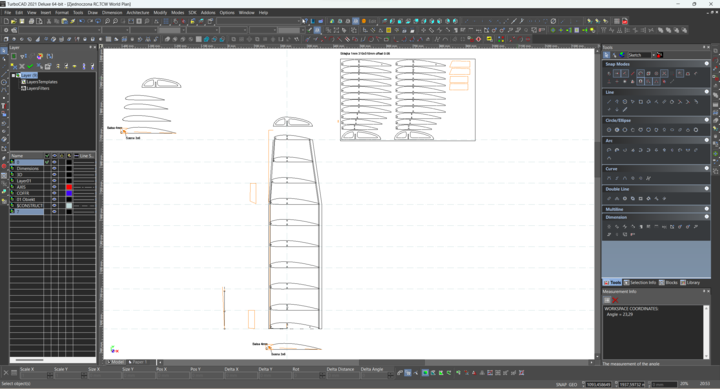Sort layers by Name column header
Viewport: 720px width, 389px height.
click(x=27, y=156)
